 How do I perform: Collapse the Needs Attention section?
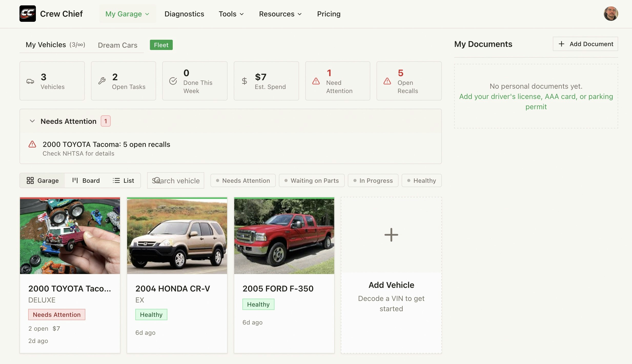coord(32,121)
